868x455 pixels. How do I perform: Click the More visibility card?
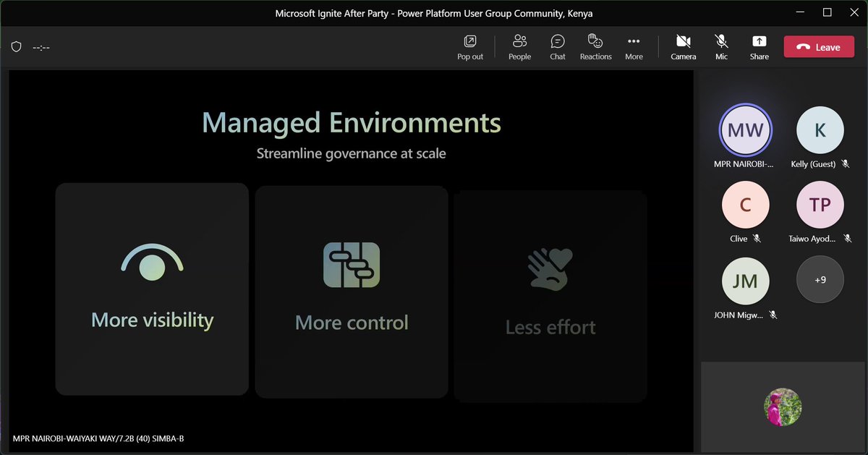pyautogui.click(x=152, y=289)
